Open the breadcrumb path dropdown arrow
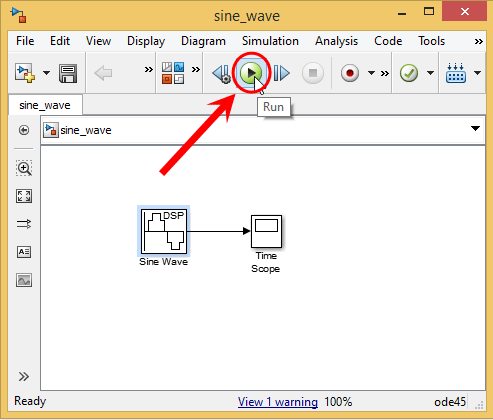 coord(475,129)
